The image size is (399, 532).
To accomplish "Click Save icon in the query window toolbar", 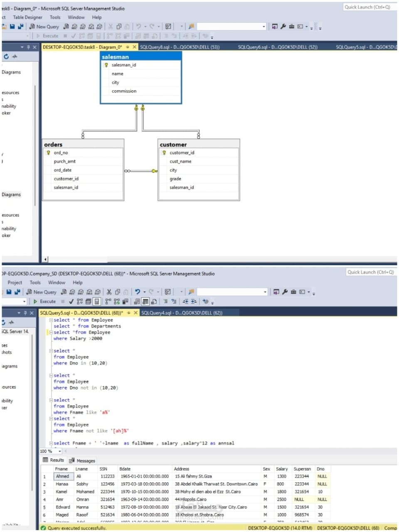I will (x=9, y=292).
